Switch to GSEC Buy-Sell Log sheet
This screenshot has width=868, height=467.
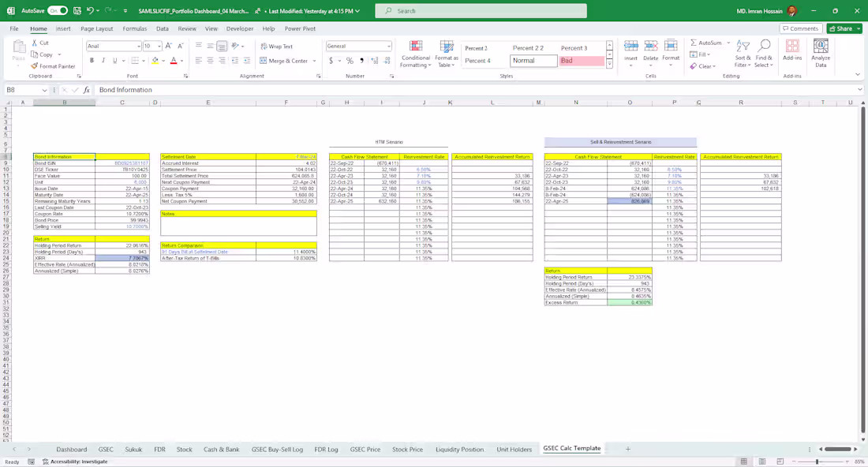(277, 450)
